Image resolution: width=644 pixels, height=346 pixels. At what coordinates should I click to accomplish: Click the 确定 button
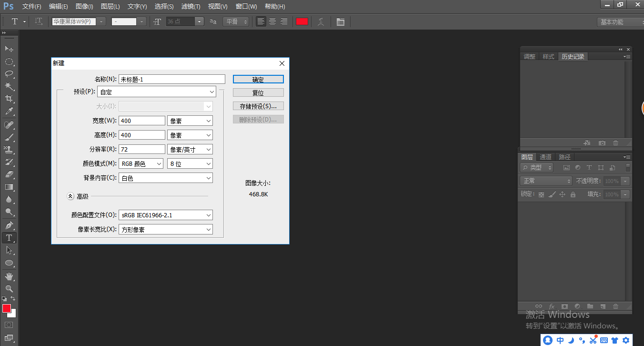tap(258, 80)
